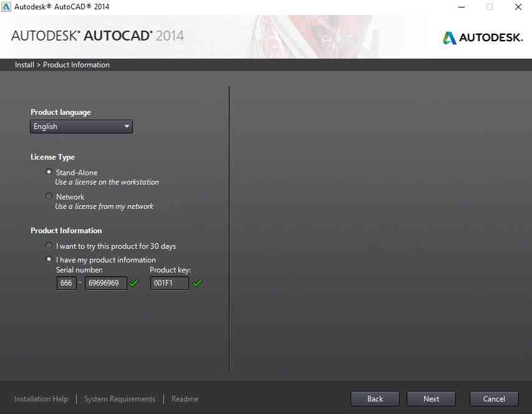Open the Installation Help link
The image size is (532, 414).
pos(41,399)
